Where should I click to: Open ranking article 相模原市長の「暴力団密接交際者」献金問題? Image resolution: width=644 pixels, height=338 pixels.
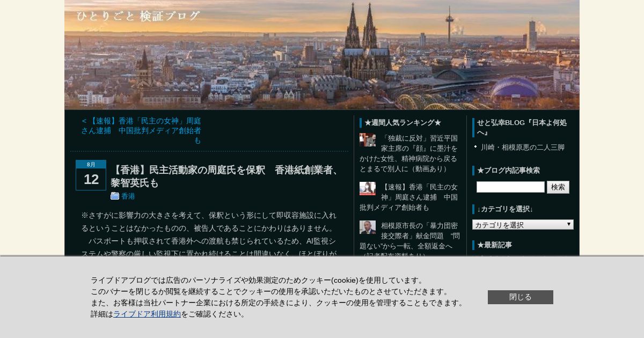(409, 238)
